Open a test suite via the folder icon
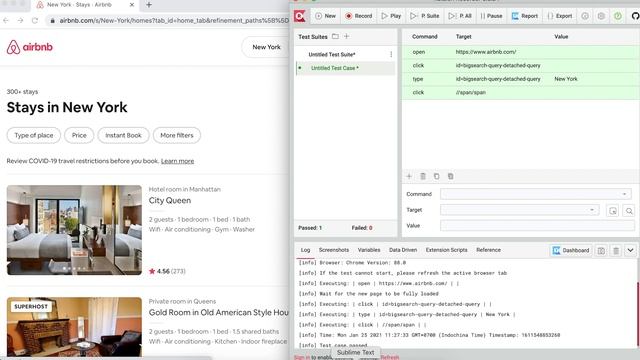Image resolution: width=640 pixels, height=360 pixels. click(x=335, y=36)
